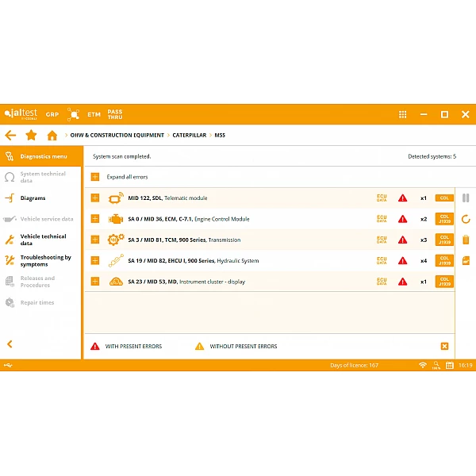
Task: Click error warning triangle for Engine Control Module
Action: click(402, 219)
